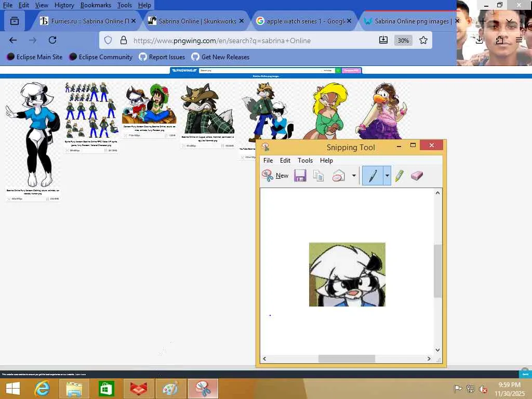The width and height of the screenshot is (532, 399).
Task: Click the scroll right arrow in Snipping Tool
Action: pos(429,358)
